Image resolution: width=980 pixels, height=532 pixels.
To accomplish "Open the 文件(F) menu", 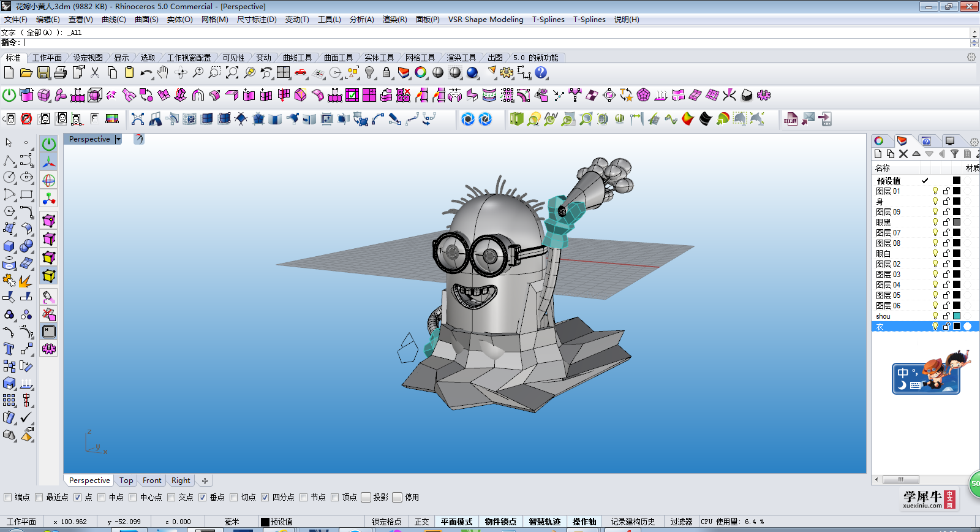I will pos(15,20).
